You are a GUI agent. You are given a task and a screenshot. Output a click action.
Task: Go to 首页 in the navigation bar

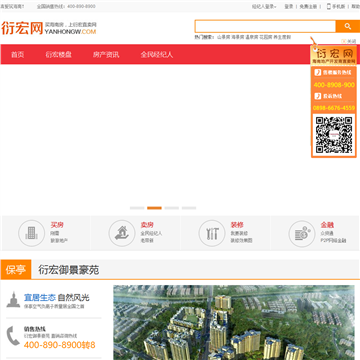[x=18, y=55]
